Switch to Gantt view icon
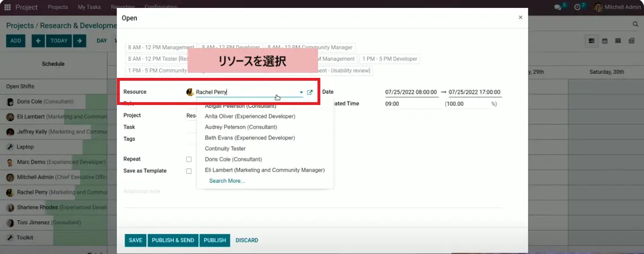Image resolution: width=644 pixels, height=254 pixels. pyautogui.click(x=592, y=41)
